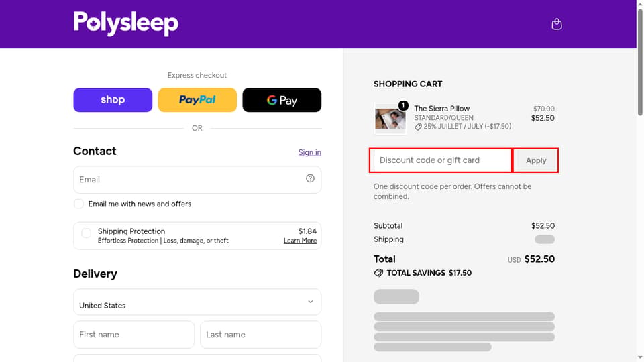644x362 pixels.
Task: Open Shipping Protection Learn More link
Action: click(x=300, y=241)
